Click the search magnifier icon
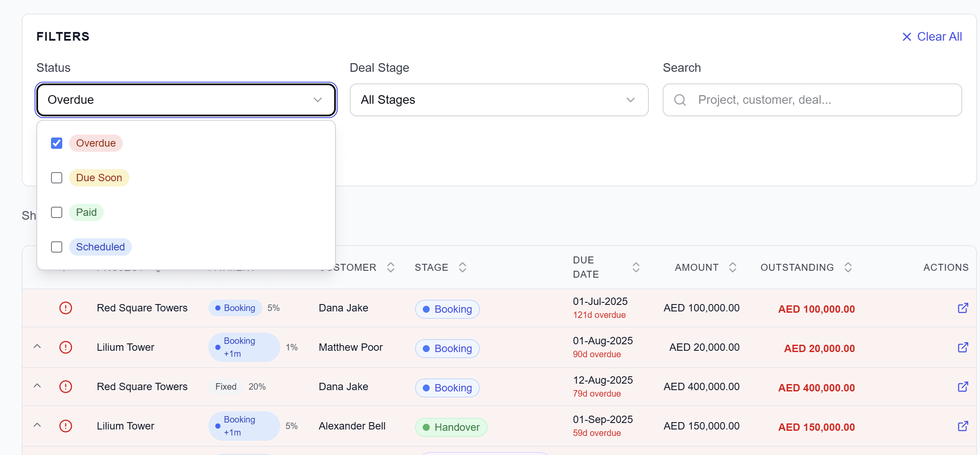This screenshot has width=980, height=455. point(679,99)
